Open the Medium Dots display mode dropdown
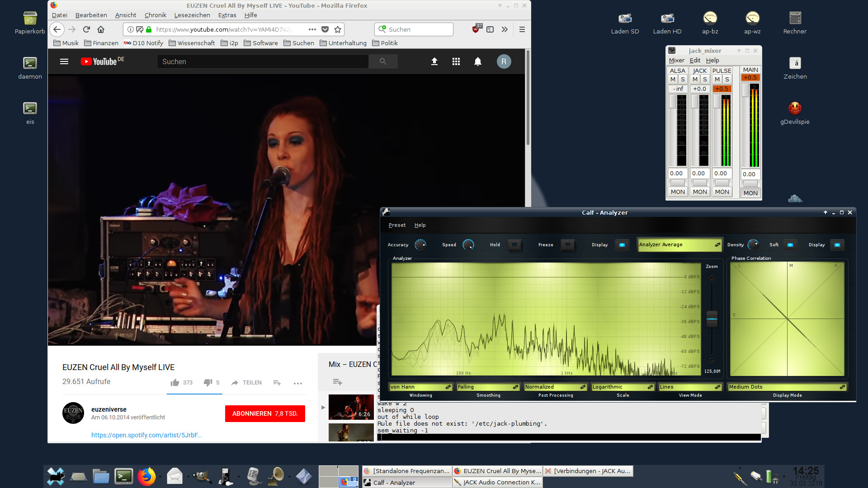 [x=787, y=387]
